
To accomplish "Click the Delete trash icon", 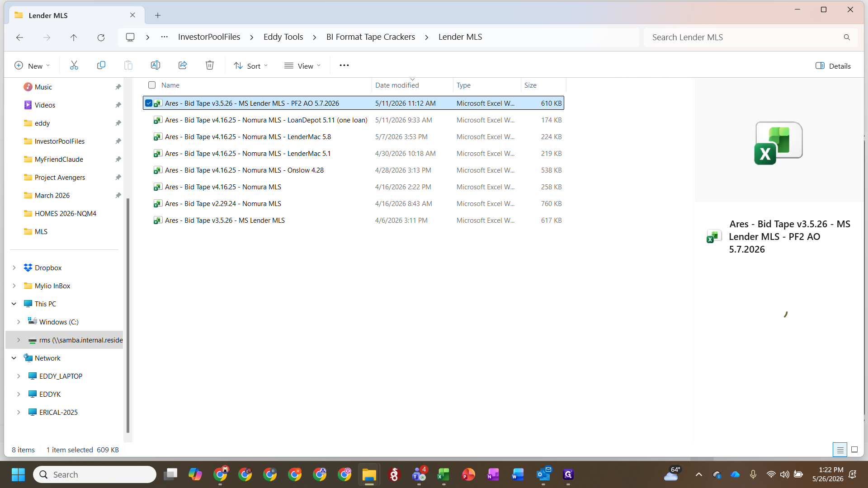I will click(x=210, y=66).
